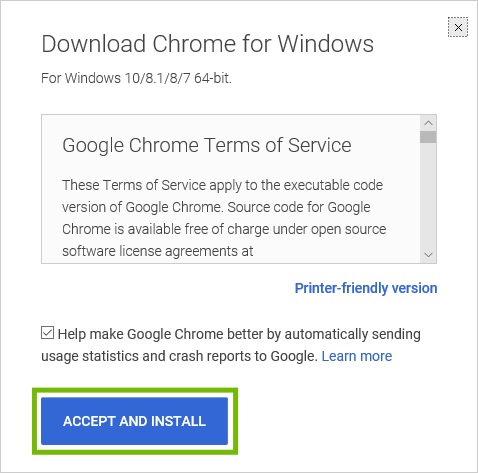Screen dimensions: 478x473
Task: Close the Download Chrome dialog with X
Action: (x=458, y=27)
